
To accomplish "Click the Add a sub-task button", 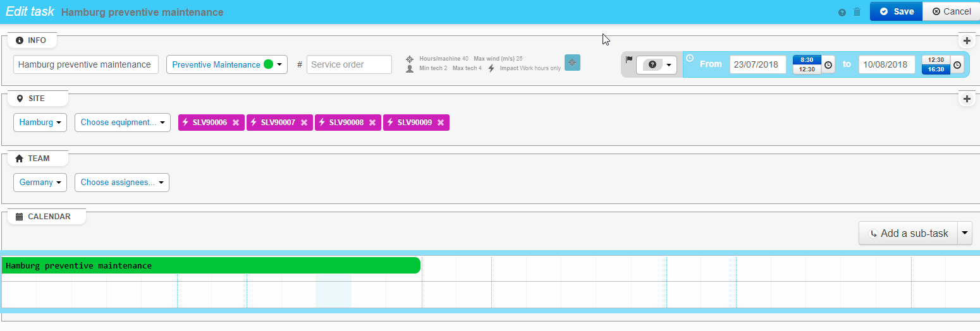I will point(908,233).
